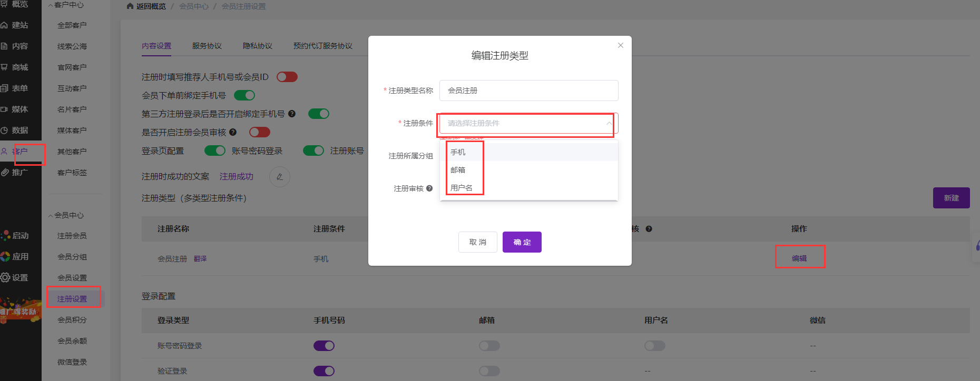Screen dimensions: 980x381
Task: Click 编辑 link in the 会员注册 row
Action: point(799,258)
